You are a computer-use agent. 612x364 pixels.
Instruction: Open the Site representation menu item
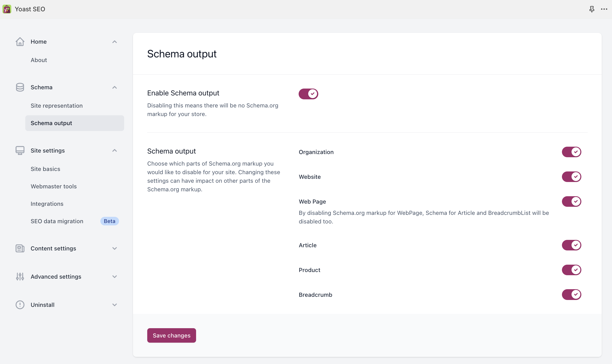(x=57, y=106)
